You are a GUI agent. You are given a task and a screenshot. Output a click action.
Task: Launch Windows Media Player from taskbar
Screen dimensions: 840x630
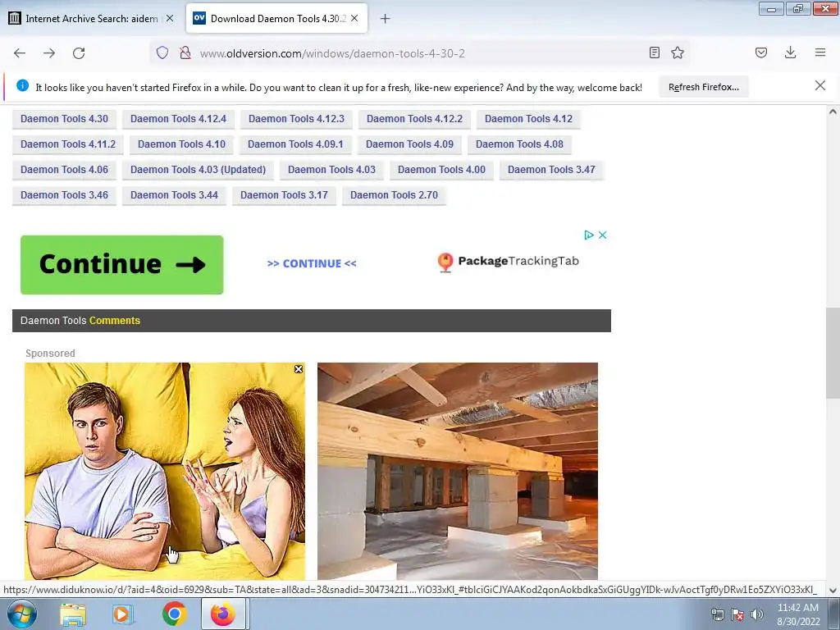(x=123, y=614)
